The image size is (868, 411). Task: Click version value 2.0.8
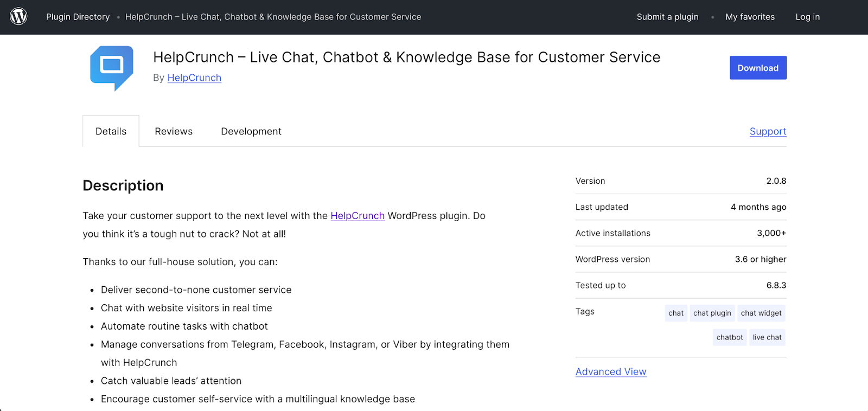coord(776,181)
